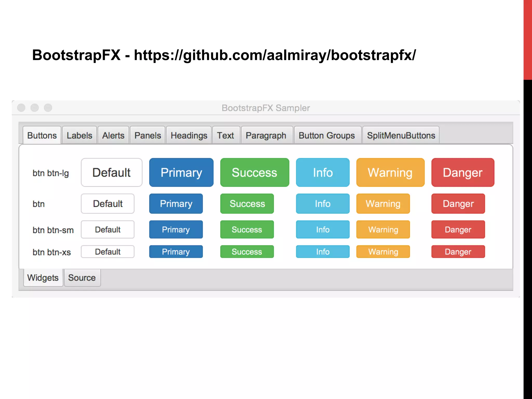The image size is (532, 399).
Task: Go to the Headings tab
Action: point(189,135)
